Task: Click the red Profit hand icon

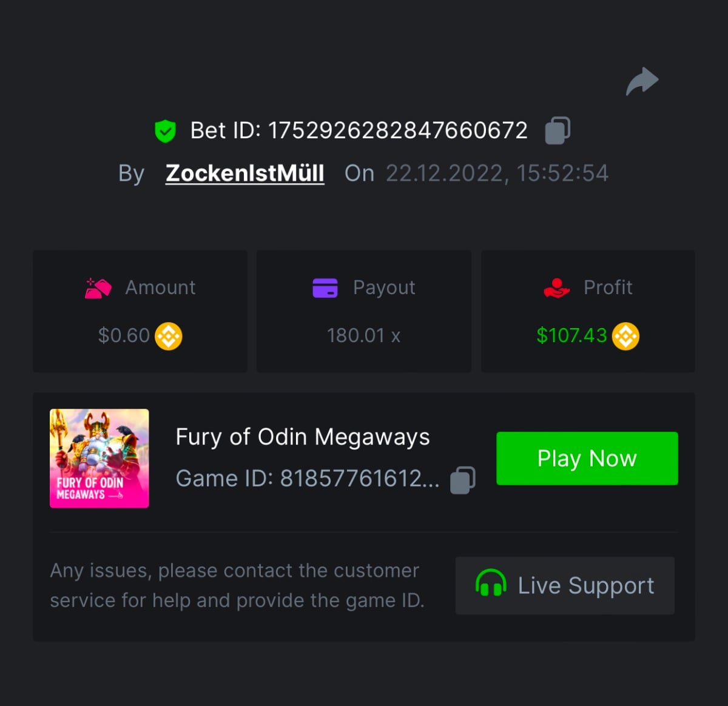Action: click(x=556, y=287)
